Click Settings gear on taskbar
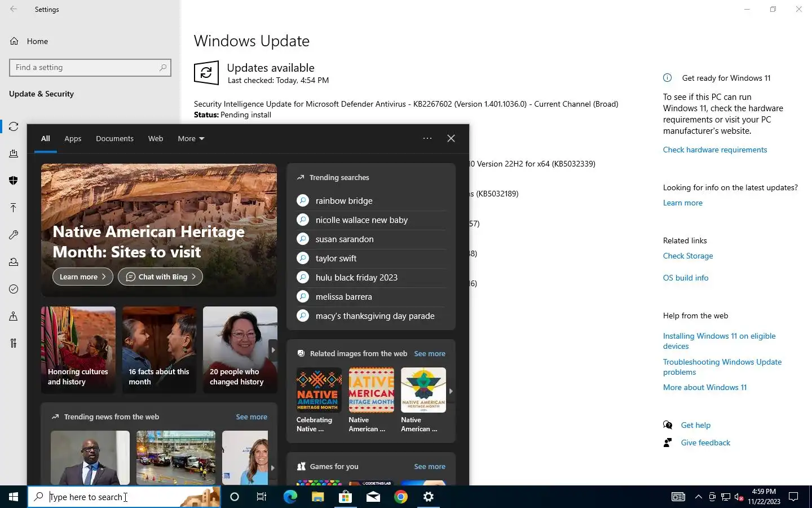Viewport: 812px width, 508px height. (429, 497)
